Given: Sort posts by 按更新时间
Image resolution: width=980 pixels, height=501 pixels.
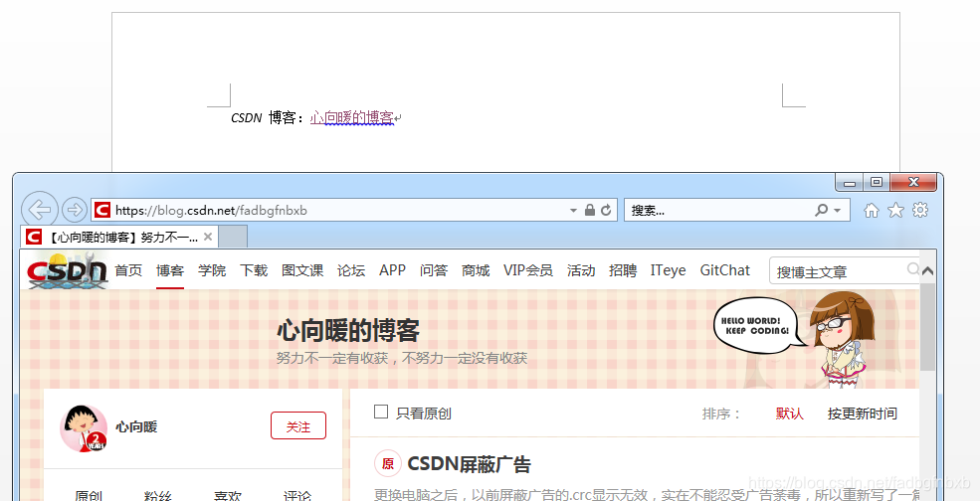Looking at the screenshot, I should pos(863,414).
